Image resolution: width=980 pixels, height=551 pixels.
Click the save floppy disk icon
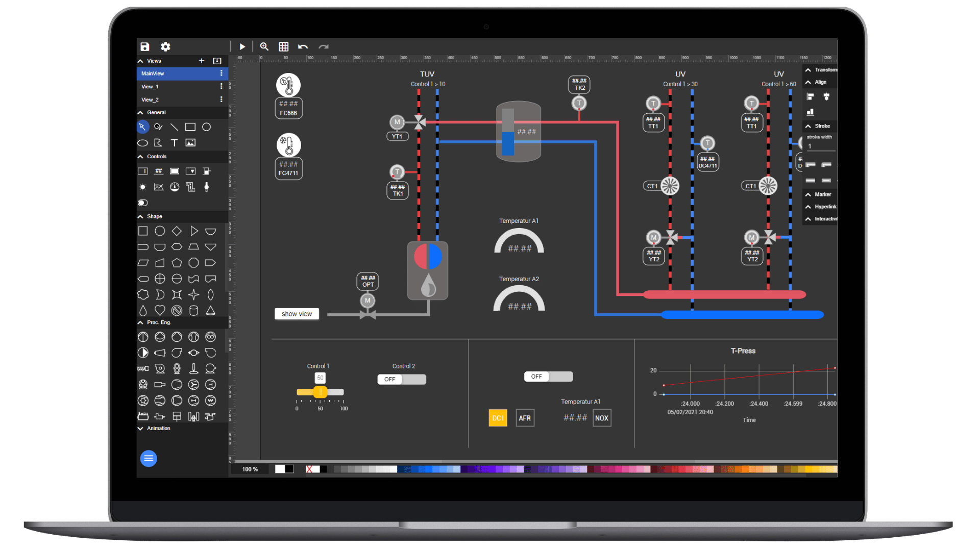145,47
